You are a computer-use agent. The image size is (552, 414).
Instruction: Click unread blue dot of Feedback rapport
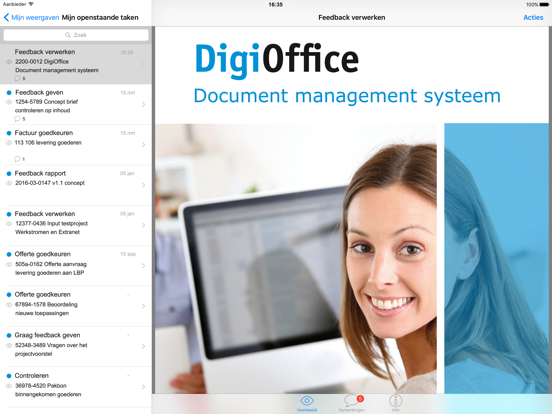tap(9, 174)
